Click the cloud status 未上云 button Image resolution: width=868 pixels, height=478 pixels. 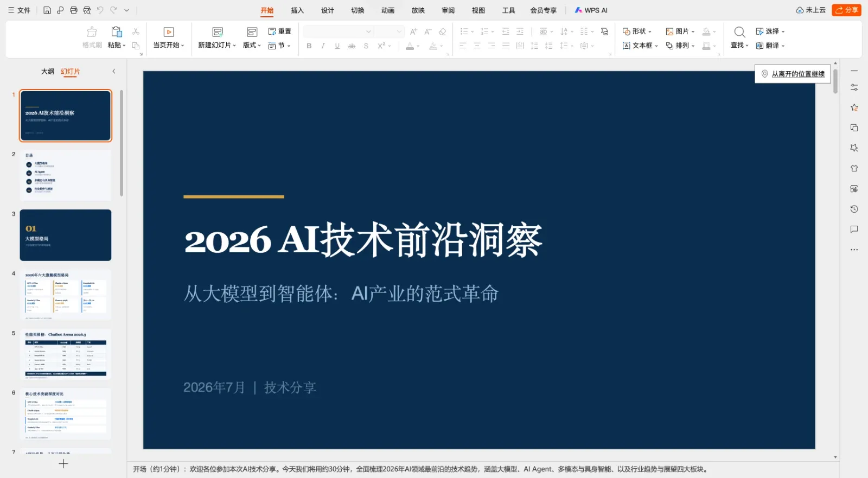tap(811, 10)
